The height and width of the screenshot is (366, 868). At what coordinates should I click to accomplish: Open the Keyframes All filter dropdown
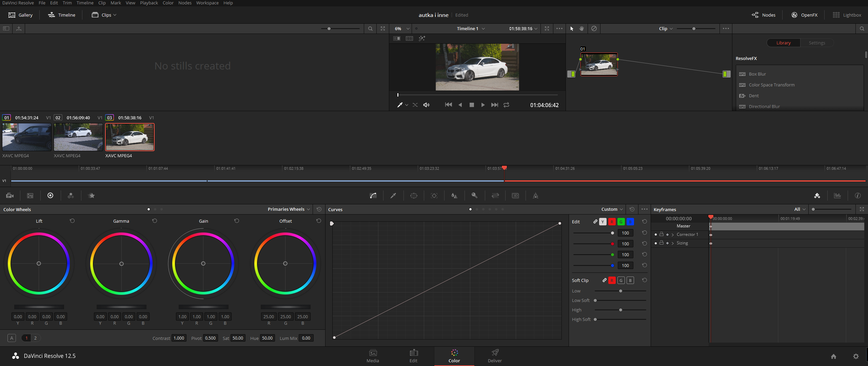[x=800, y=209]
